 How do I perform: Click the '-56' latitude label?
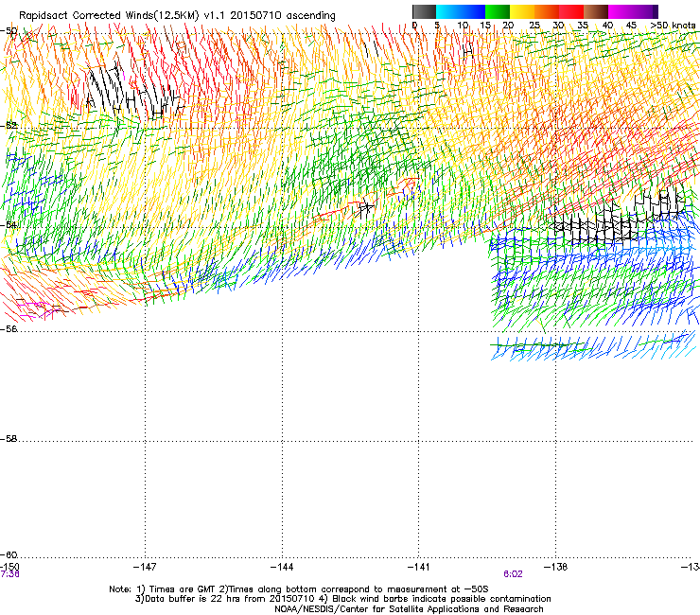[9, 328]
